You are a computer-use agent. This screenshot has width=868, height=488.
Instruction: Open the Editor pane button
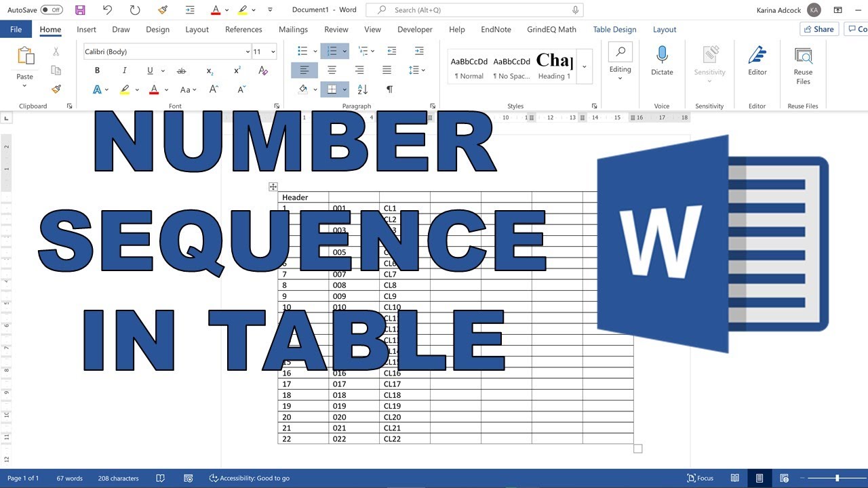[x=757, y=61]
